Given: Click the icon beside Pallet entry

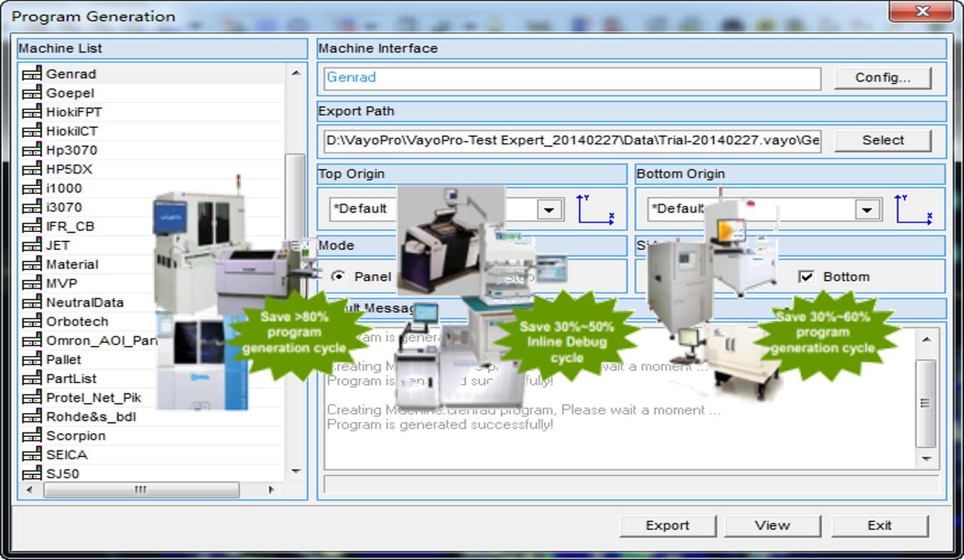Looking at the screenshot, I should click(x=32, y=359).
